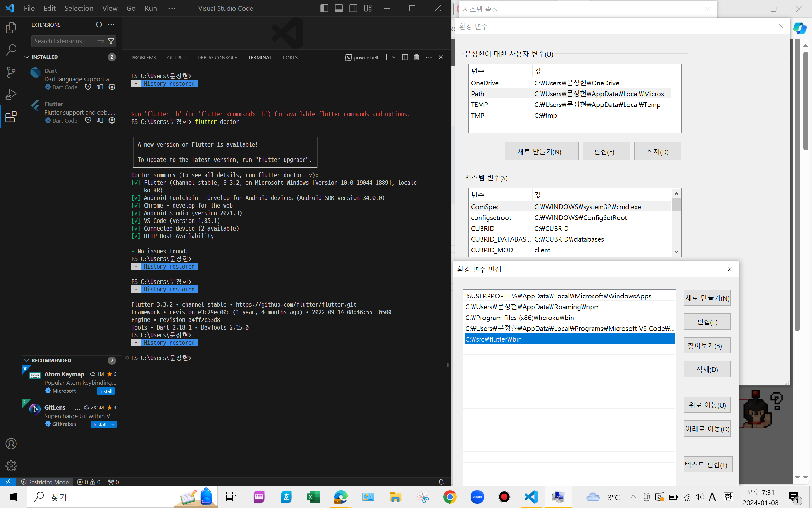Toggle secondary side bar visibility
This screenshot has width=812, height=508.
[353, 8]
